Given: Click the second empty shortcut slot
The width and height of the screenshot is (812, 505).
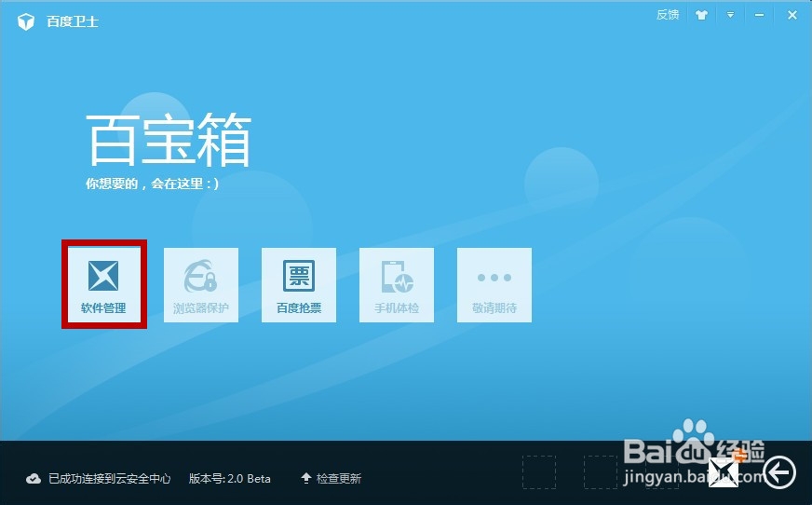Looking at the screenshot, I should point(601,472).
